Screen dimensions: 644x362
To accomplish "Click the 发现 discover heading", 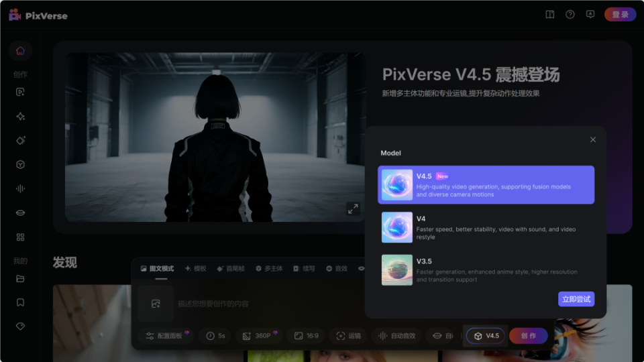I will 65,263.
